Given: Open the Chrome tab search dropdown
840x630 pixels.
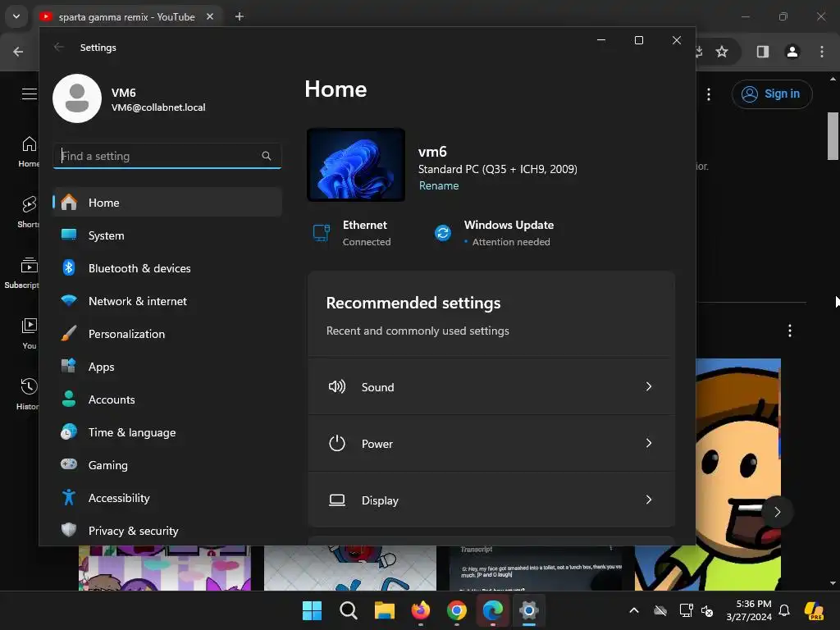Looking at the screenshot, I should pyautogui.click(x=16, y=16).
